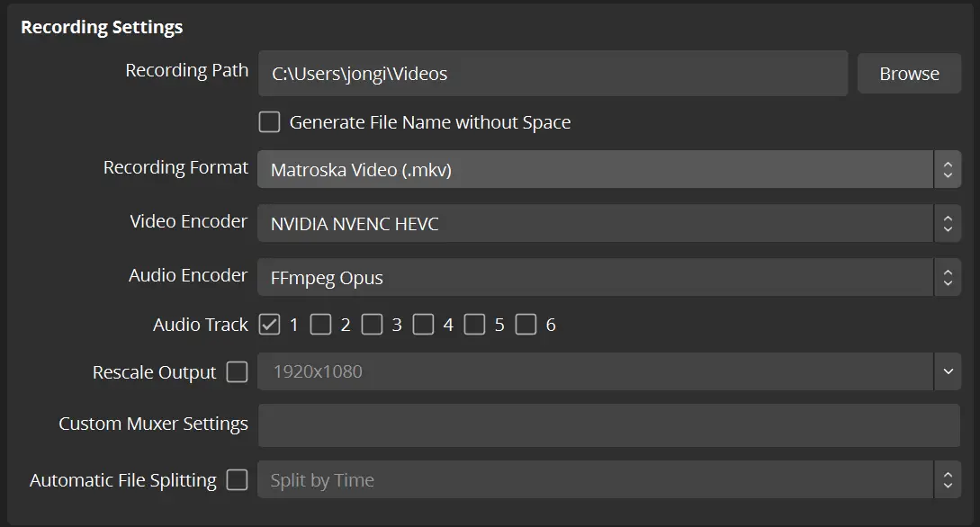Select Audio Track 6 checkbox
Viewport: 980px width, 527px height.
[526, 325]
